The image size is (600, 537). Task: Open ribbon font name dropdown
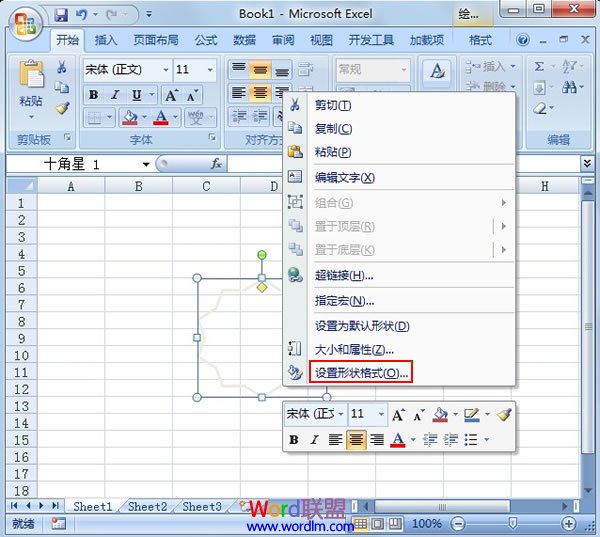coord(166,70)
